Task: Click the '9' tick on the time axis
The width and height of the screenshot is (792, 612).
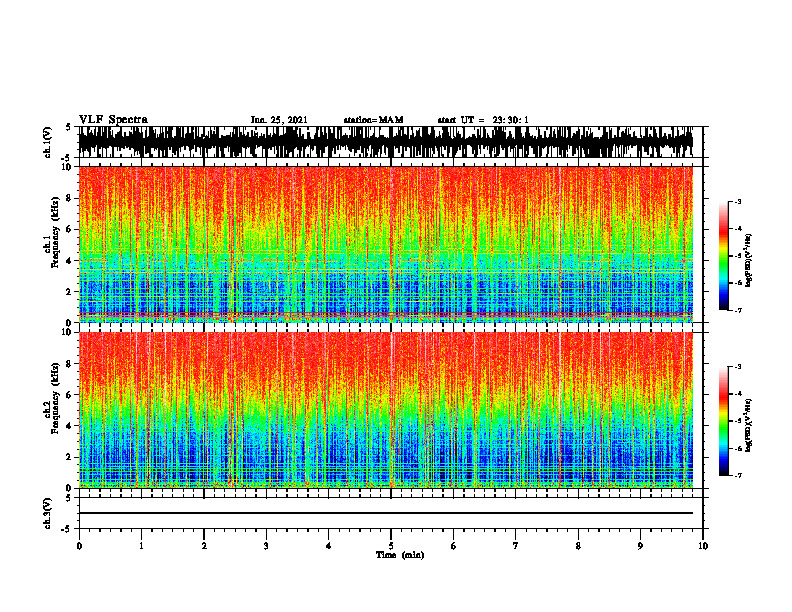Action: click(640, 546)
